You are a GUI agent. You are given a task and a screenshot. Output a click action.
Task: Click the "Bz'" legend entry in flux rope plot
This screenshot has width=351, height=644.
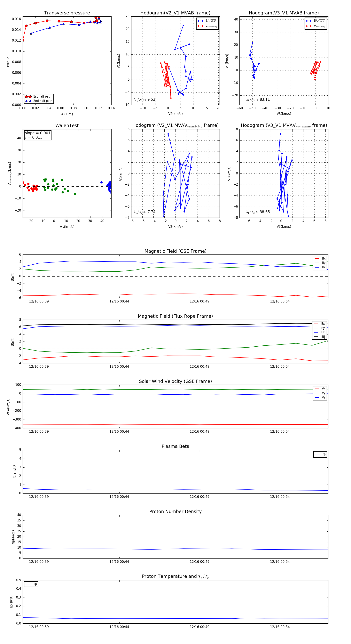point(320,333)
